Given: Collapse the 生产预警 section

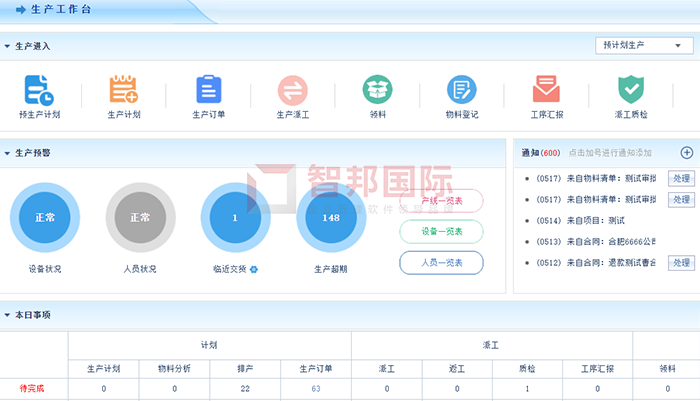Looking at the screenshot, I should click(8, 154).
